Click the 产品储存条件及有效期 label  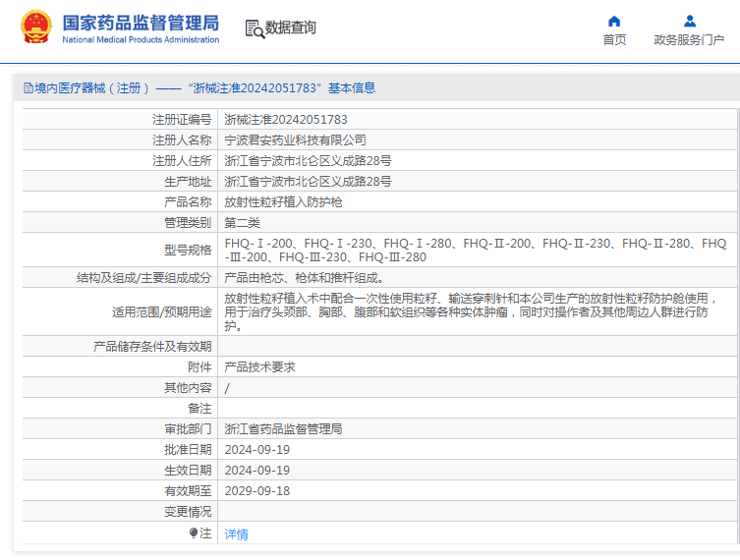point(152,347)
